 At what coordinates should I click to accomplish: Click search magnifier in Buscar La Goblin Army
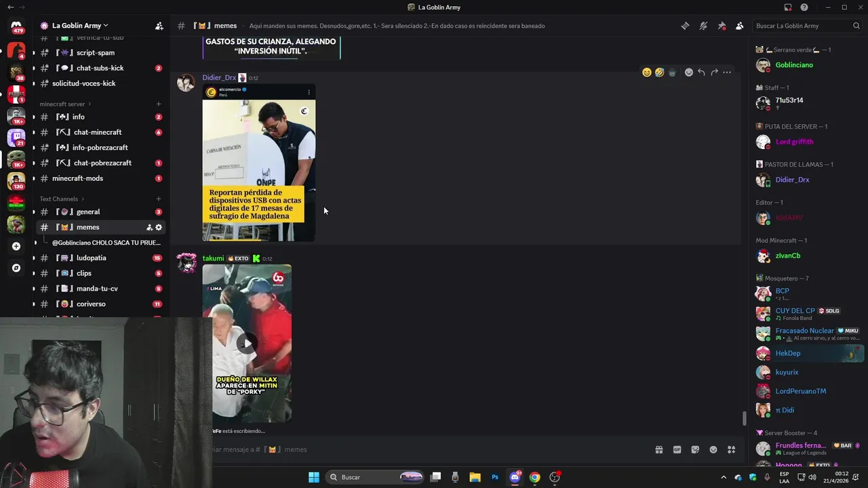click(856, 26)
